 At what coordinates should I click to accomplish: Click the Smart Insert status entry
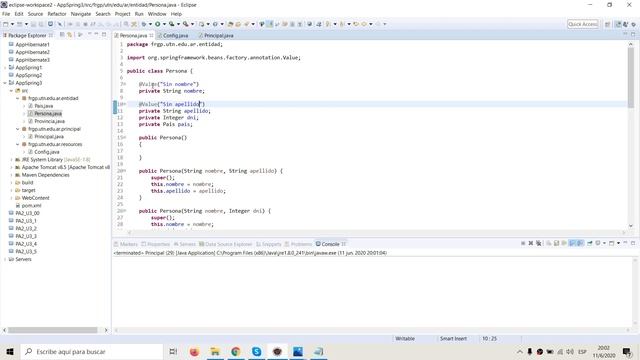pos(453,338)
